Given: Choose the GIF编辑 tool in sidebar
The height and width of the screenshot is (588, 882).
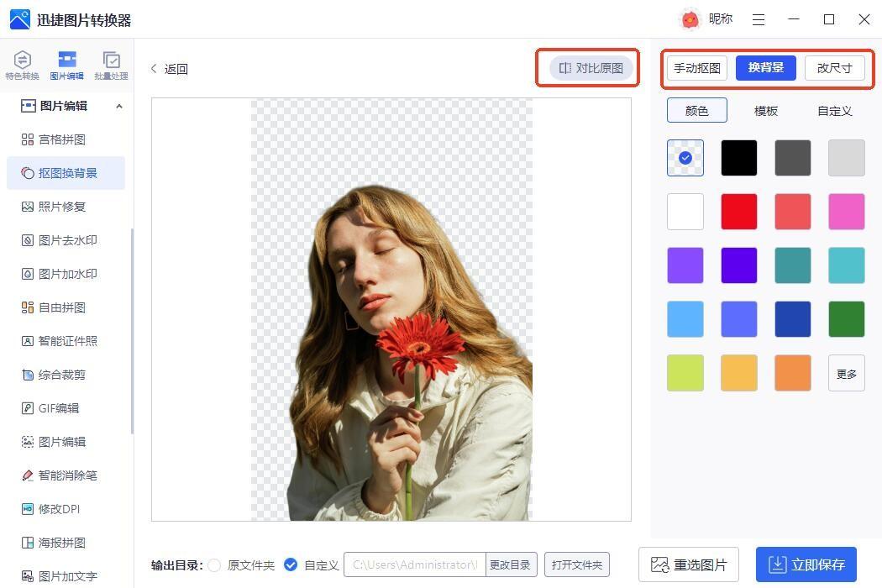Looking at the screenshot, I should click(58, 408).
